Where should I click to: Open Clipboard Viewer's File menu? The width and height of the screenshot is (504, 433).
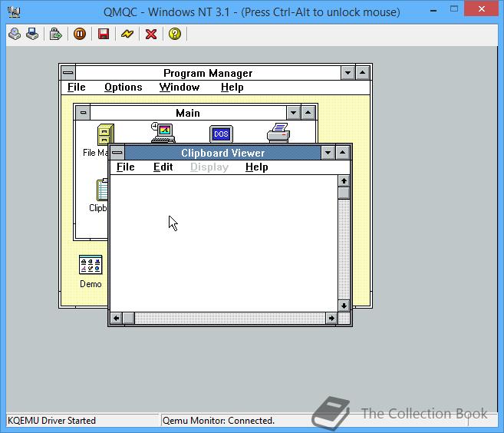(x=126, y=167)
